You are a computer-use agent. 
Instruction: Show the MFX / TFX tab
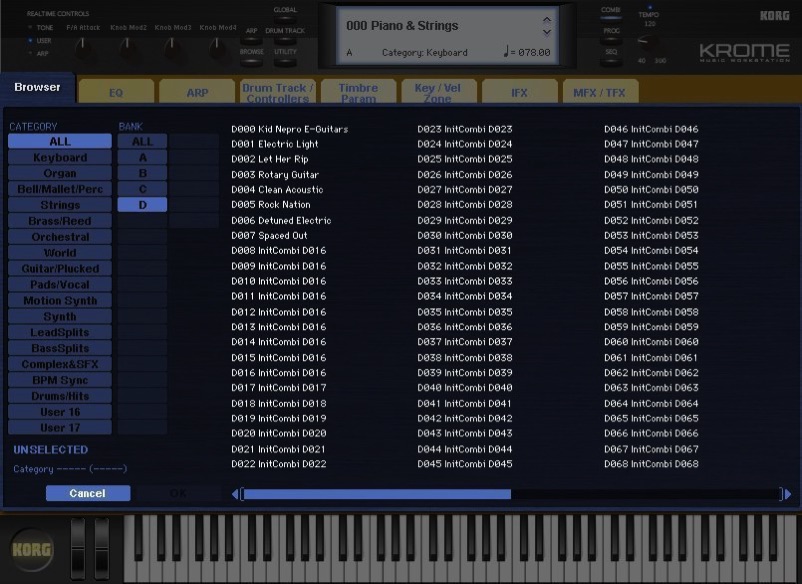[599, 92]
